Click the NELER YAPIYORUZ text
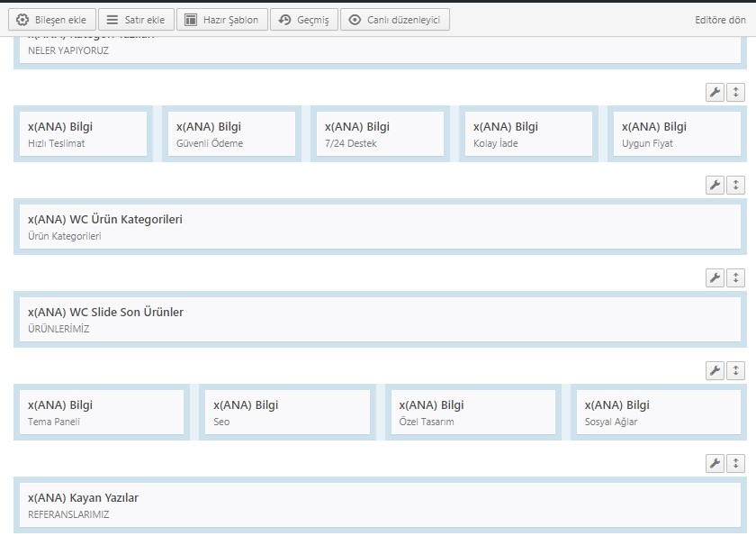Screen dimensions: 756x536 point(68,50)
